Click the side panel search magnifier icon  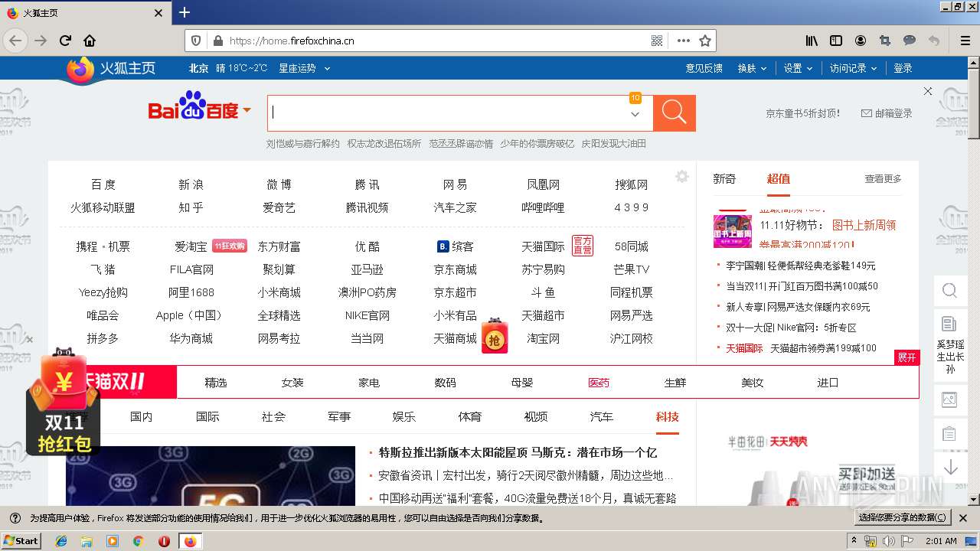pyautogui.click(x=949, y=291)
